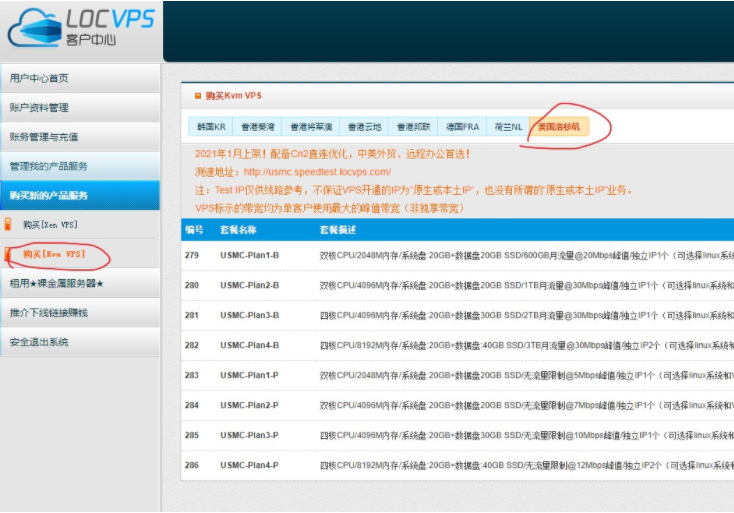The height and width of the screenshot is (513, 734).
Task: Select plan USMC-Plan3-B
Action: pos(250,315)
